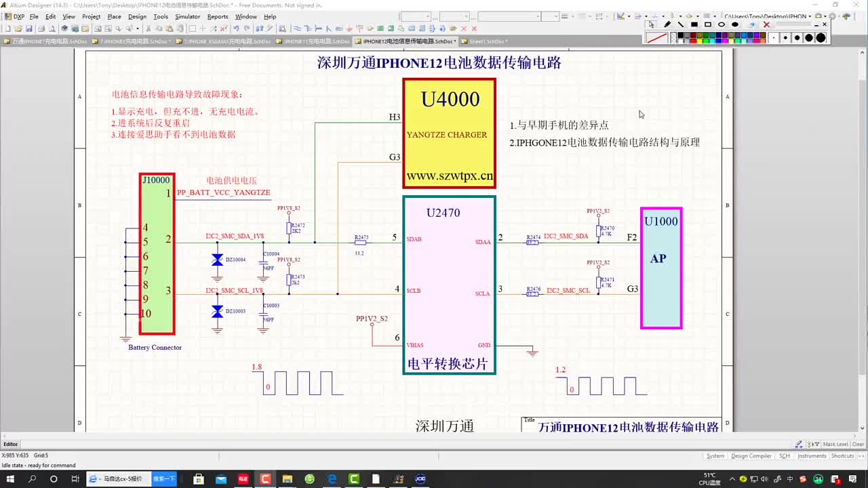Viewport: 868px width, 488px height.
Task: Click the cut scissors icon
Action: click(x=148, y=28)
